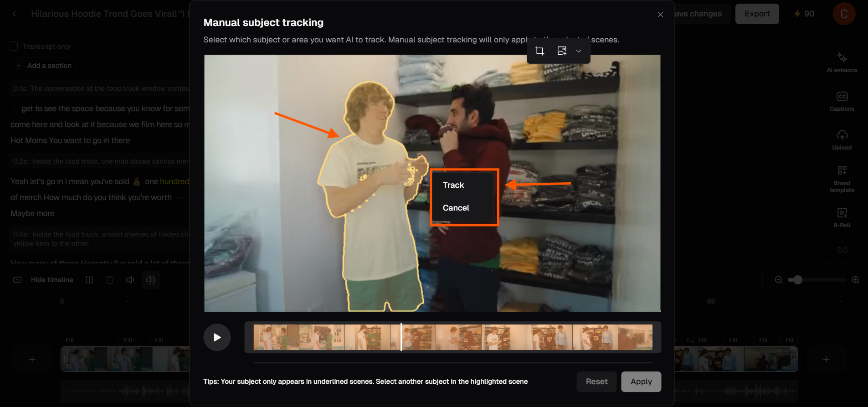
Task: Select the subject tracking tool icon
Action: click(562, 51)
